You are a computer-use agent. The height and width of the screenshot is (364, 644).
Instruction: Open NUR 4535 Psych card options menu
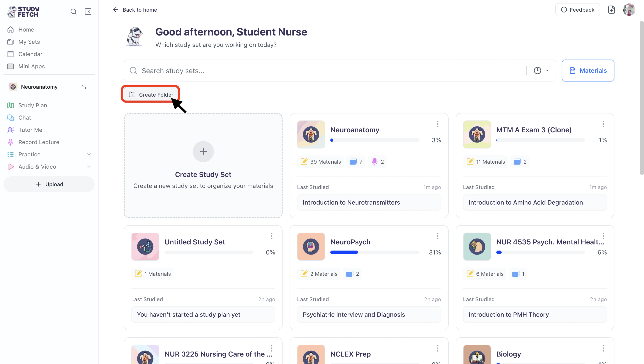(x=603, y=236)
